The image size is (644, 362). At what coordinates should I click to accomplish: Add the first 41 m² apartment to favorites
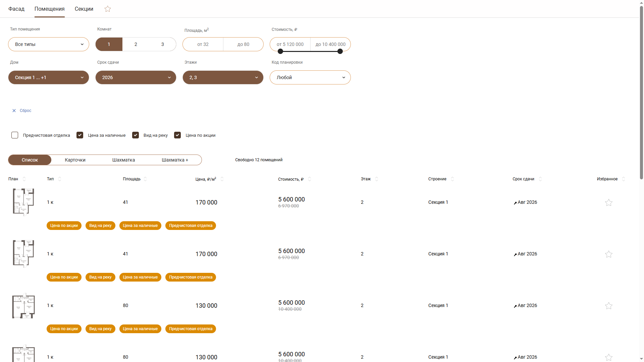tap(609, 202)
